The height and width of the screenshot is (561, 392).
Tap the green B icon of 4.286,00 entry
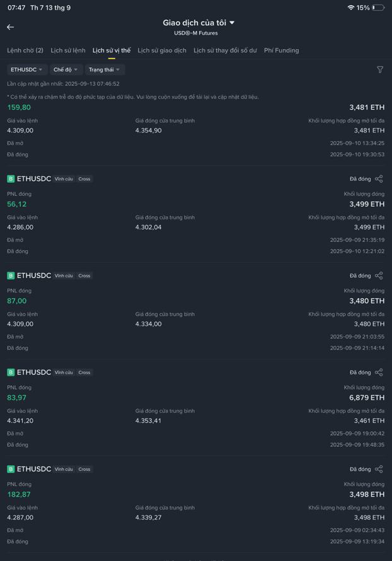(x=11, y=179)
